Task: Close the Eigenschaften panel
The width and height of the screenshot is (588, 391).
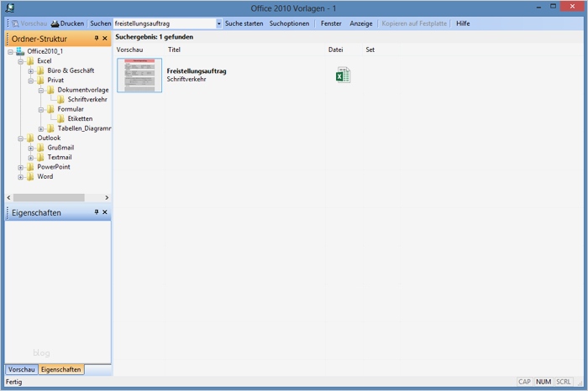Action: pyautogui.click(x=105, y=212)
